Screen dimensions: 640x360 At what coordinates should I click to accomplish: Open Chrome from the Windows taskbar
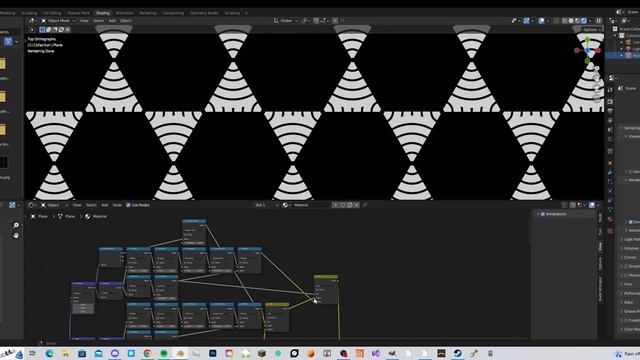[x=147, y=353]
